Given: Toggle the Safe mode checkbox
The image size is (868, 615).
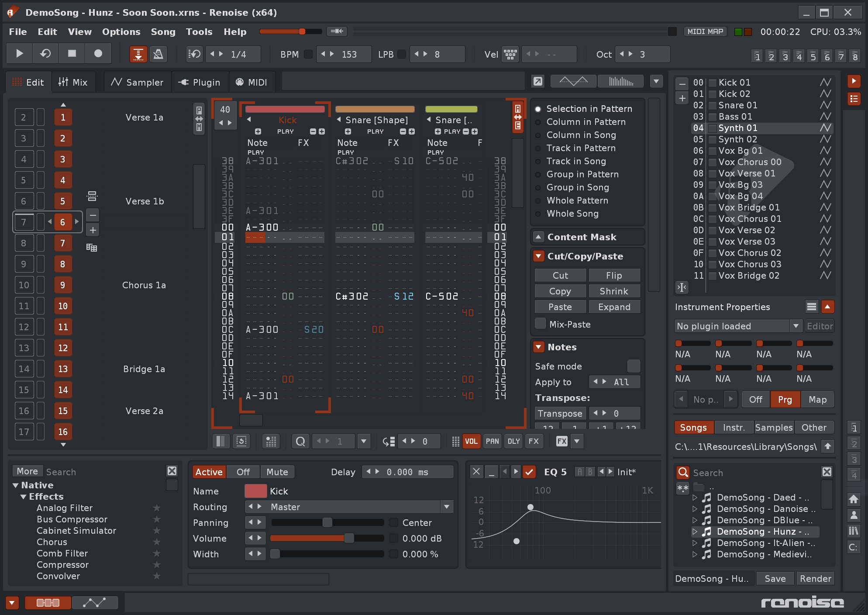Looking at the screenshot, I should [x=634, y=366].
